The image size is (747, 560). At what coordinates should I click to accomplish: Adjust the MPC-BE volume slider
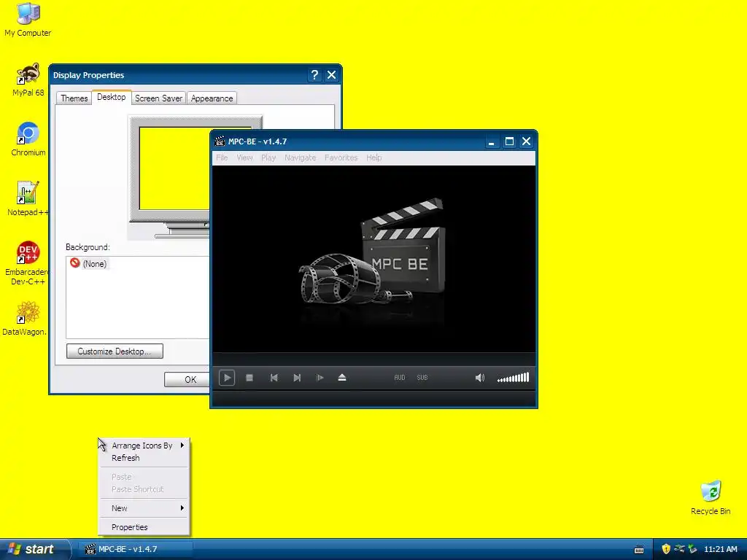(513, 378)
